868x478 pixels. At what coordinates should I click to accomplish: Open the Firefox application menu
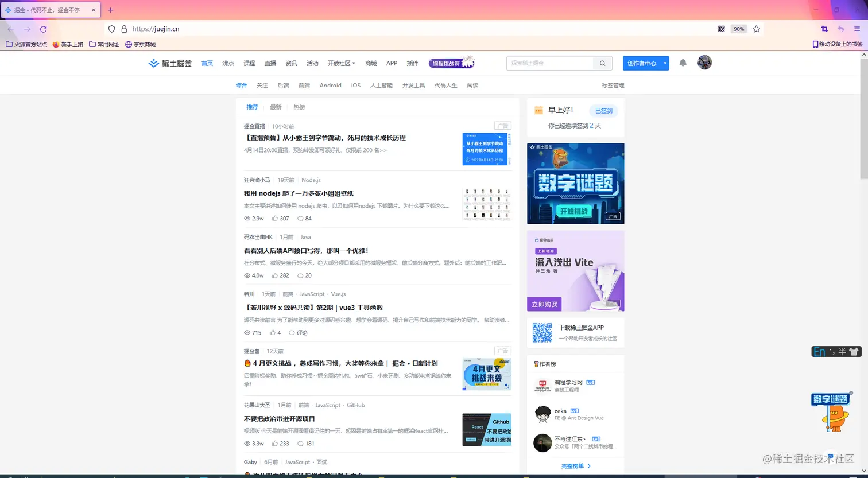click(x=856, y=29)
